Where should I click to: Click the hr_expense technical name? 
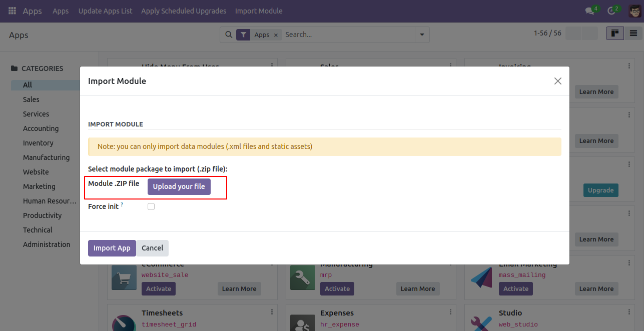[340, 324]
